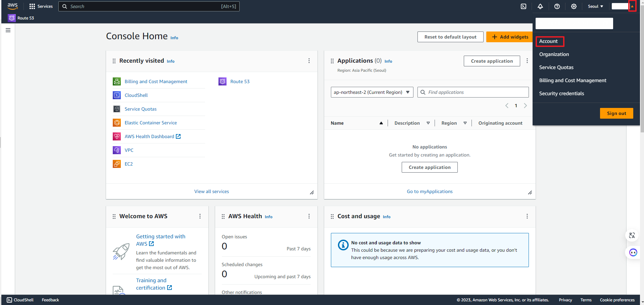
Task: Click the Add widgets button
Action: tap(510, 37)
